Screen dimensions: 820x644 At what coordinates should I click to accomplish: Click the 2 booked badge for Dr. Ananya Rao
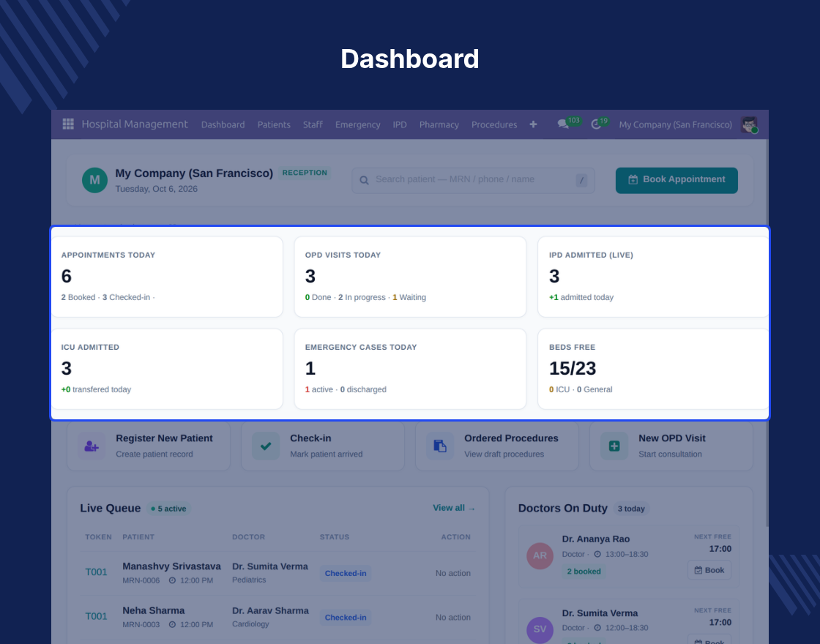(x=584, y=572)
